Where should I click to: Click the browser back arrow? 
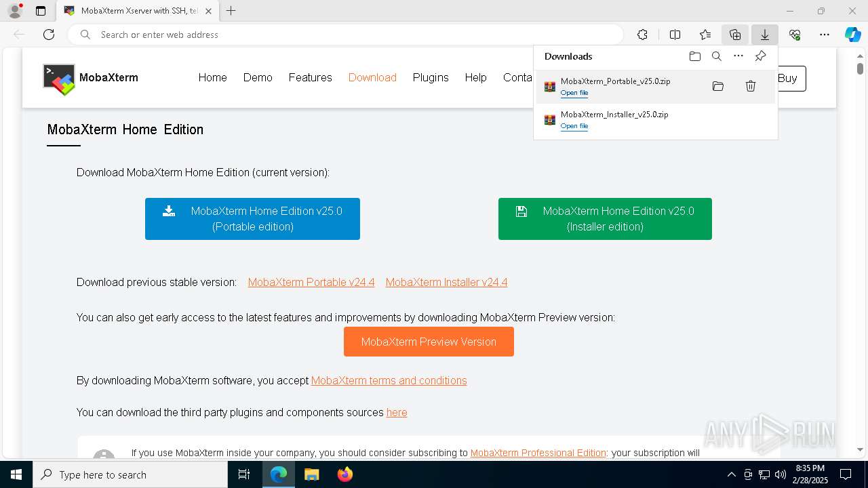click(19, 35)
